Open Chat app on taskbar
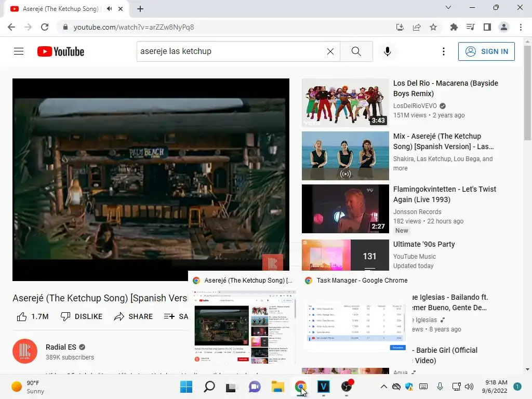 point(255,387)
